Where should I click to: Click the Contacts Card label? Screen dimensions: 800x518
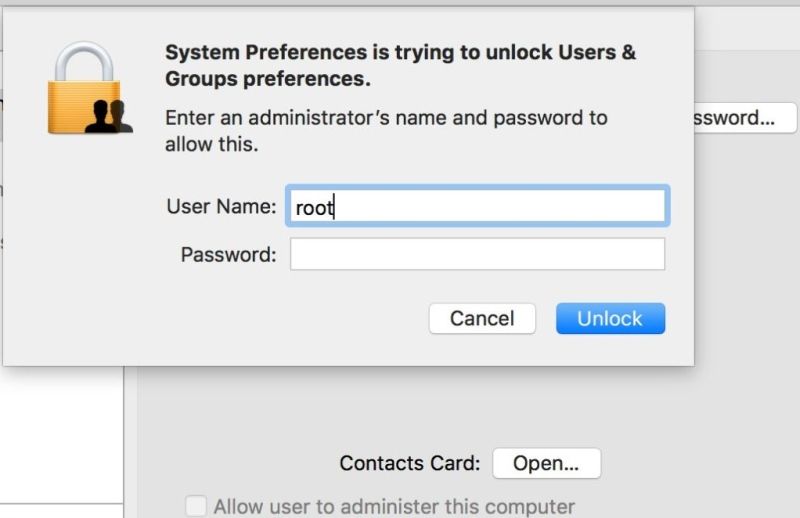(410, 463)
